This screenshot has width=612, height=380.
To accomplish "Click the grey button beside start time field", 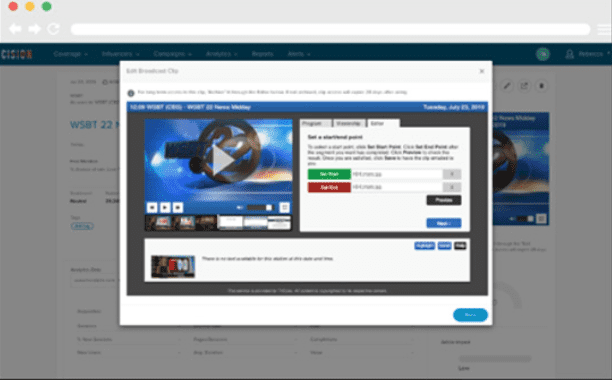I will [x=452, y=174].
